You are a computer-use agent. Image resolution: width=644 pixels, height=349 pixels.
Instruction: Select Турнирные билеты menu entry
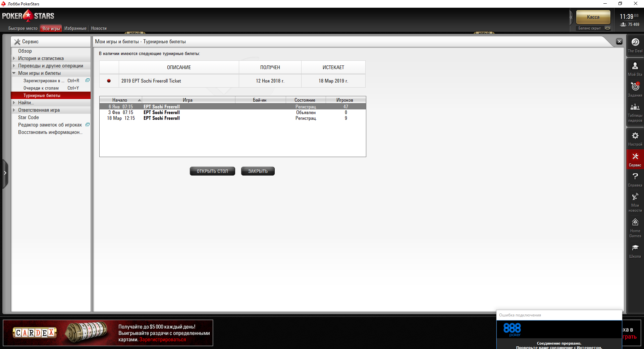click(51, 95)
